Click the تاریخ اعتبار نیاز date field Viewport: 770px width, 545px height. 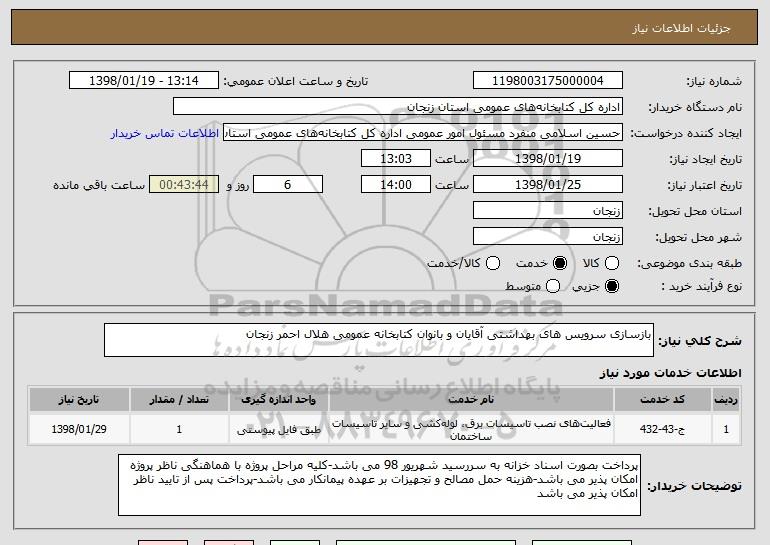[x=548, y=185]
